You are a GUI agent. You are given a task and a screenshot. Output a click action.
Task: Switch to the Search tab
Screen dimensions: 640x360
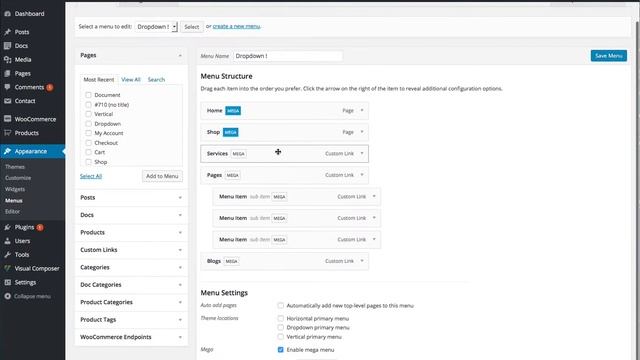pos(156,80)
